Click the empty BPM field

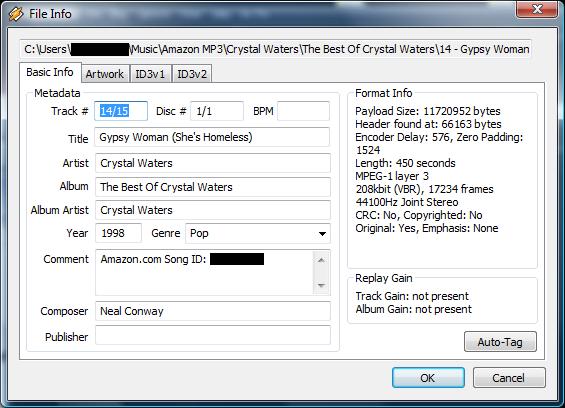point(303,111)
